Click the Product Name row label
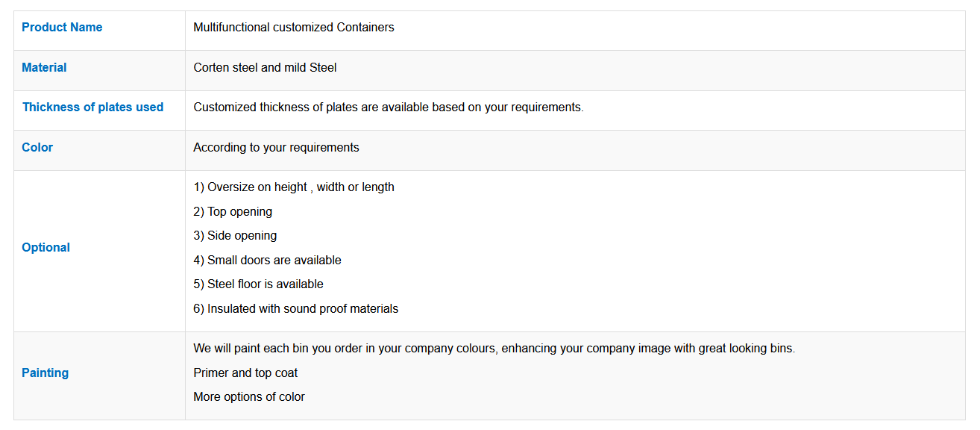This screenshot has height=430, width=980. tap(62, 28)
